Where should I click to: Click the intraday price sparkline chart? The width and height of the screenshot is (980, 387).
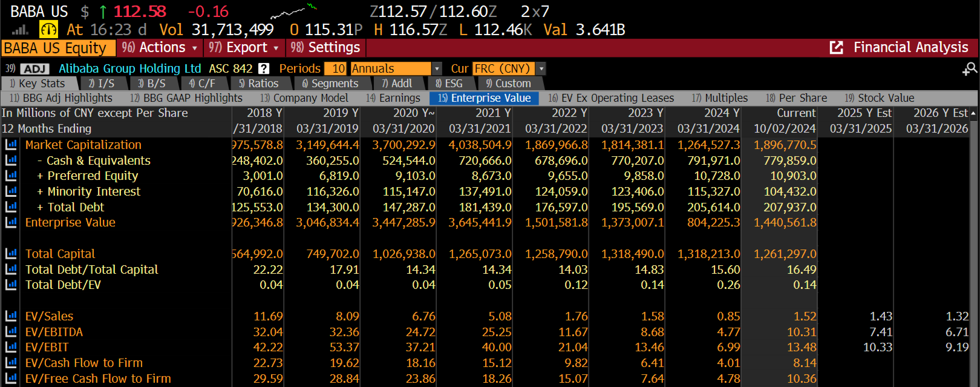(x=293, y=12)
